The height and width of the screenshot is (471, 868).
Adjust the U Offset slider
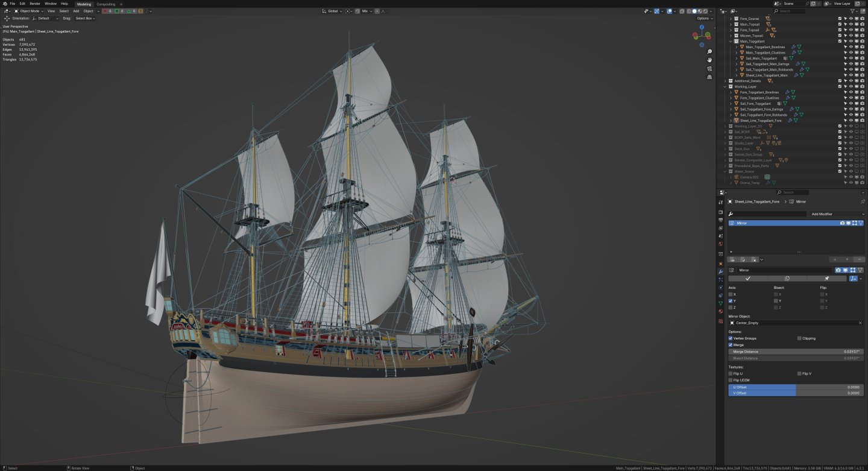(x=796, y=387)
